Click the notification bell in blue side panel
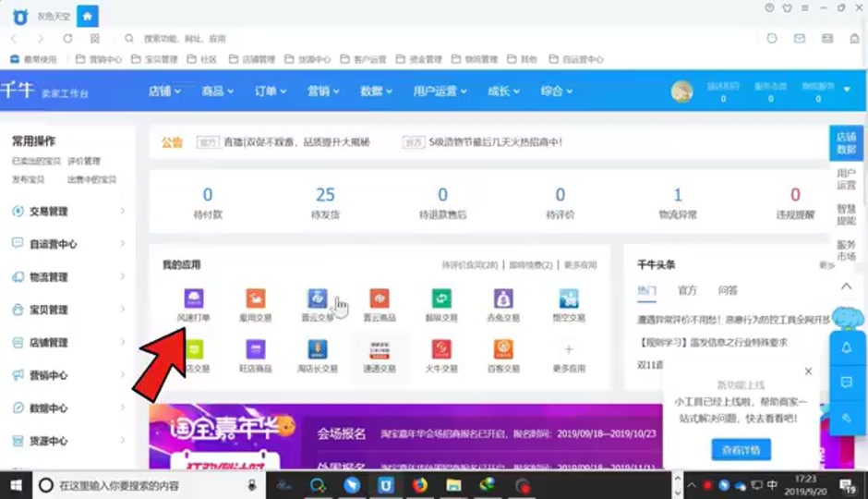868x499 pixels. [847, 348]
